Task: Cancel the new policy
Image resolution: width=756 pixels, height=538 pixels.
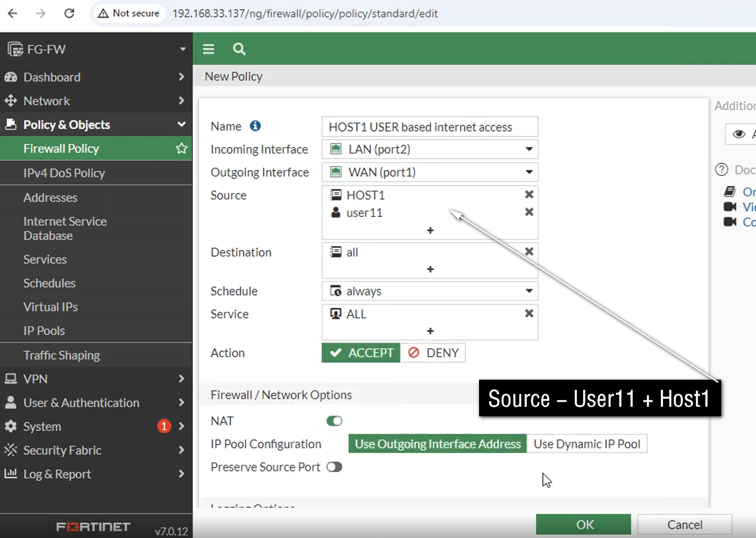Action: pos(685,524)
